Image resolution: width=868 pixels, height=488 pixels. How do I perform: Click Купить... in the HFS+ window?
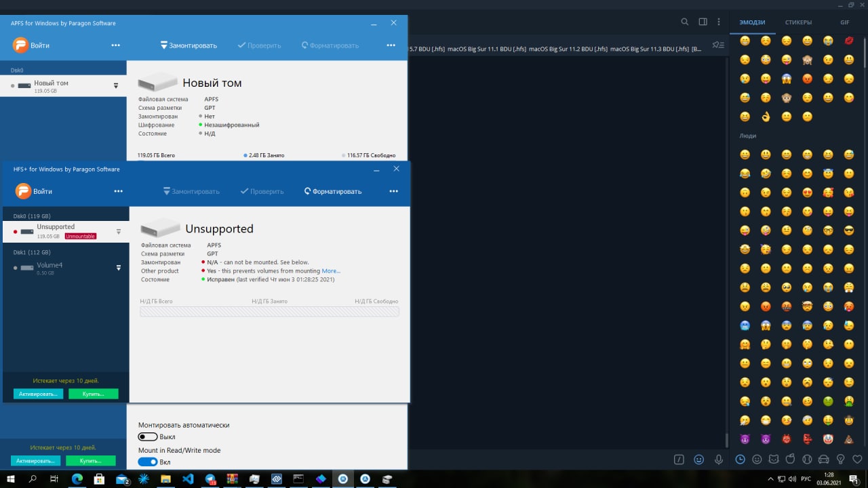[94, 394]
